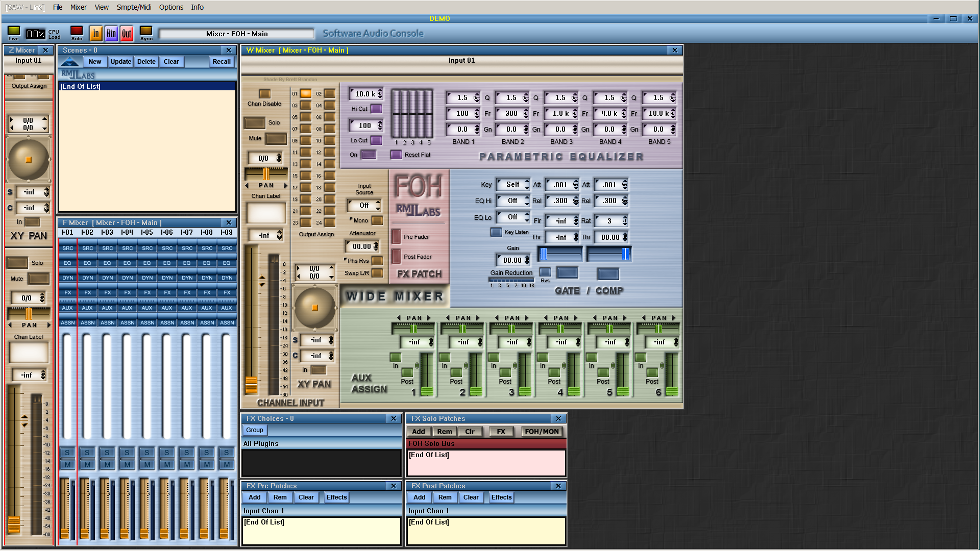Open the Smpte/Midi menu

(134, 7)
